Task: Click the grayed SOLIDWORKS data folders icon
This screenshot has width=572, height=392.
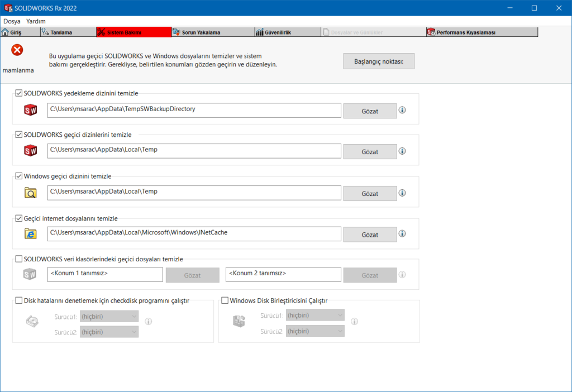Action: point(30,274)
